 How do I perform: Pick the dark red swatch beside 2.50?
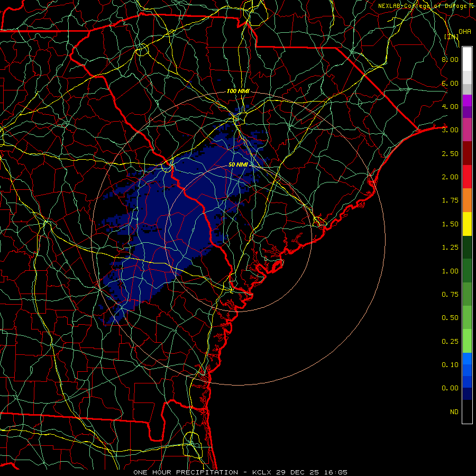tap(467, 153)
